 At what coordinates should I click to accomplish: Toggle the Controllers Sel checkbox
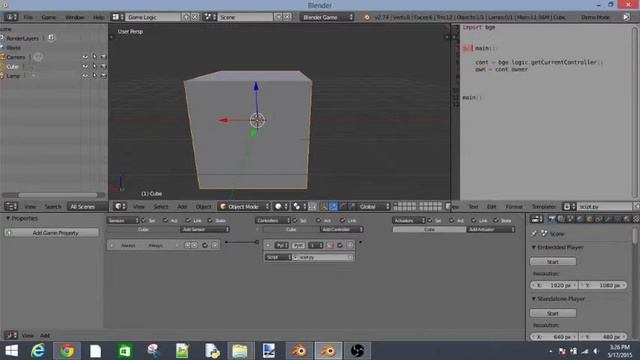point(295,220)
